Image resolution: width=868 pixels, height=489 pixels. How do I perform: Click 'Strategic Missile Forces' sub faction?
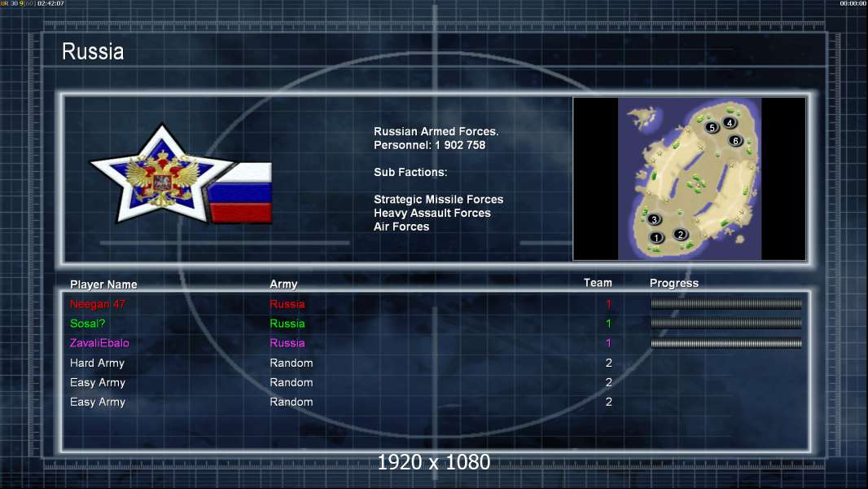(438, 200)
